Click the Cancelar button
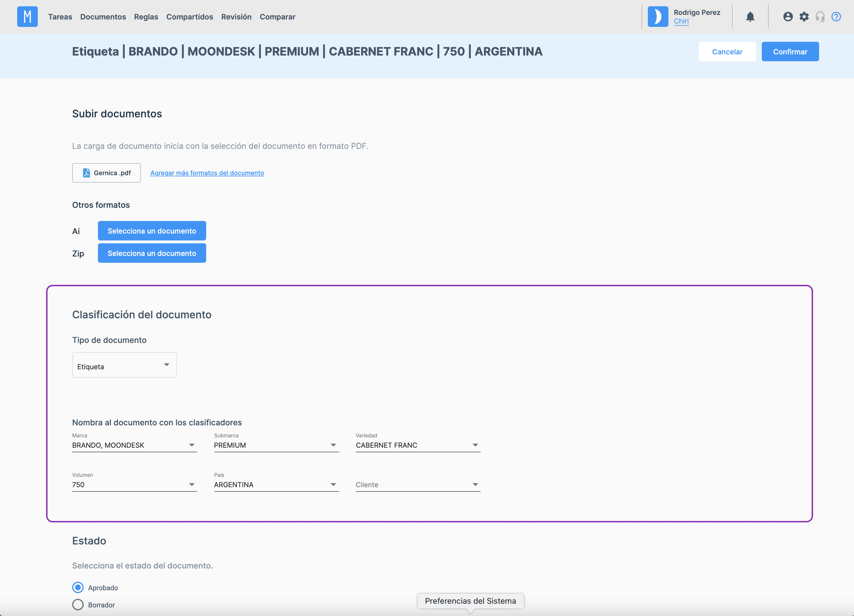This screenshot has width=854, height=616. coord(727,52)
